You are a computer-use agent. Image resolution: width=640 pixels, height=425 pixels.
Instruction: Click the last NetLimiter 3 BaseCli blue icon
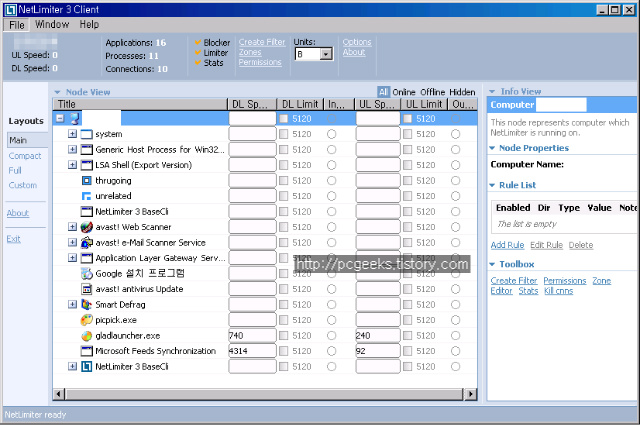coord(87,367)
